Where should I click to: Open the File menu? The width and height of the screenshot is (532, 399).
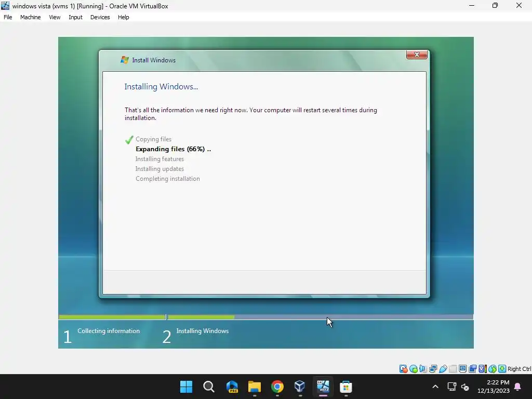(x=8, y=17)
